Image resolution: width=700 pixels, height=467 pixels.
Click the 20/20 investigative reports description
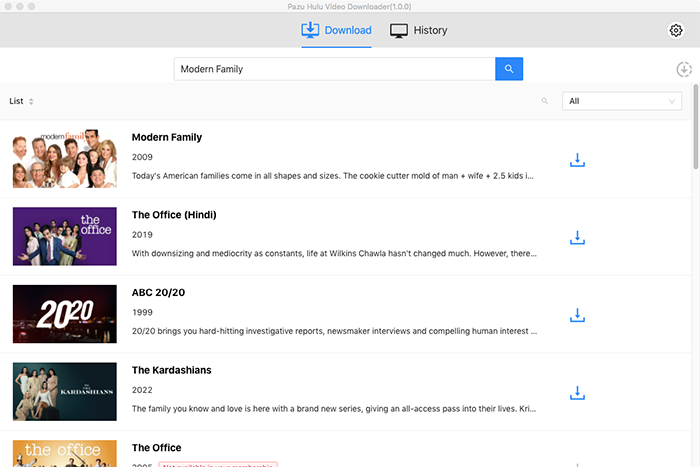(x=334, y=331)
